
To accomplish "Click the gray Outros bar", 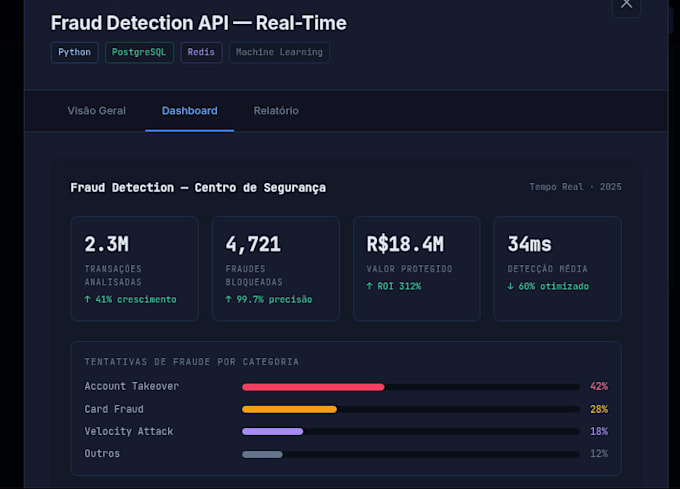I will (x=262, y=454).
